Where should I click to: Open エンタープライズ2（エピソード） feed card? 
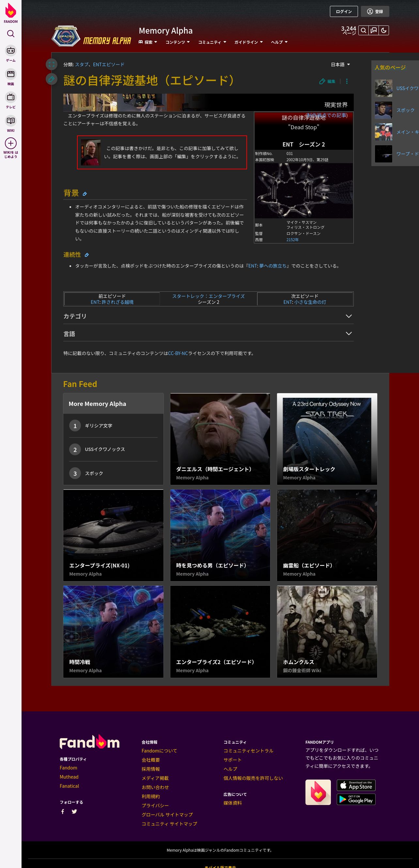click(x=220, y=632)
